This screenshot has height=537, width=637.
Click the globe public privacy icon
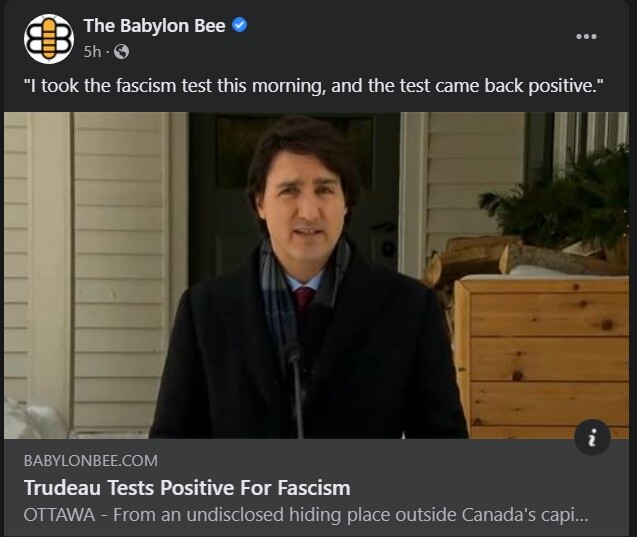121,51
